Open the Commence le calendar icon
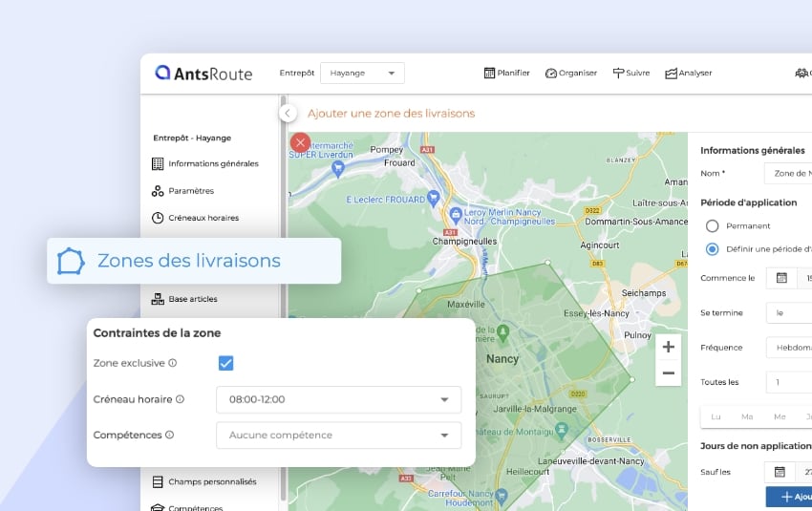The height and width of the screenshot is (511, 812). pos(781,278)
